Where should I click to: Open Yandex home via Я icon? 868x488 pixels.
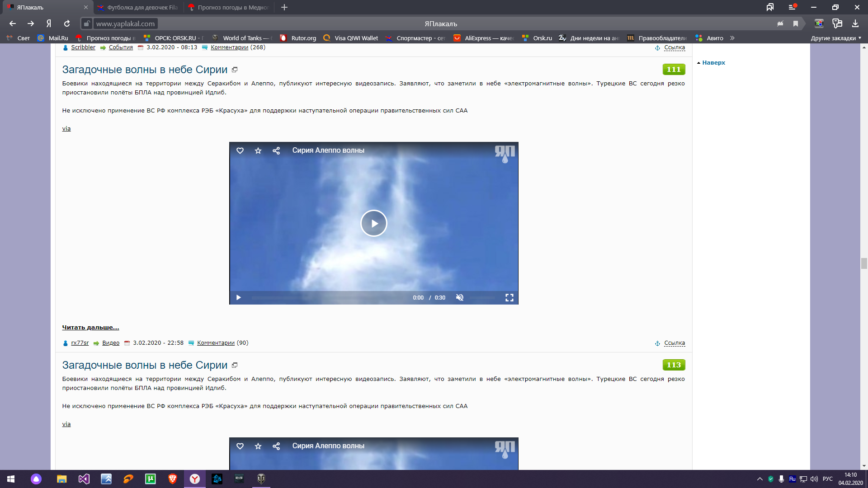[x=49, y=23]
